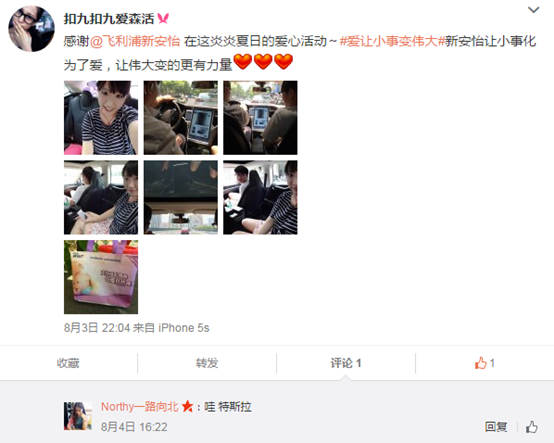
Task: Like Northy's comment with thumbs-up icon
Action: click(x=531, y=427)
